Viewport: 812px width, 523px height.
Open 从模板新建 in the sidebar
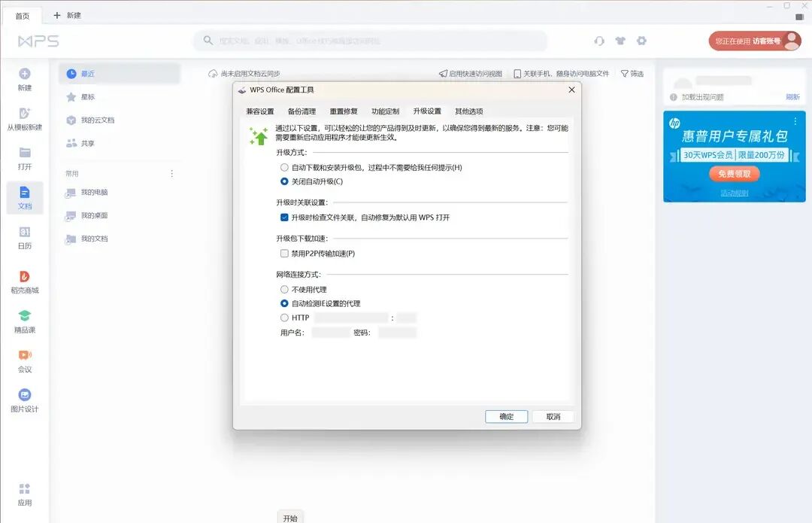click(24, 119)
